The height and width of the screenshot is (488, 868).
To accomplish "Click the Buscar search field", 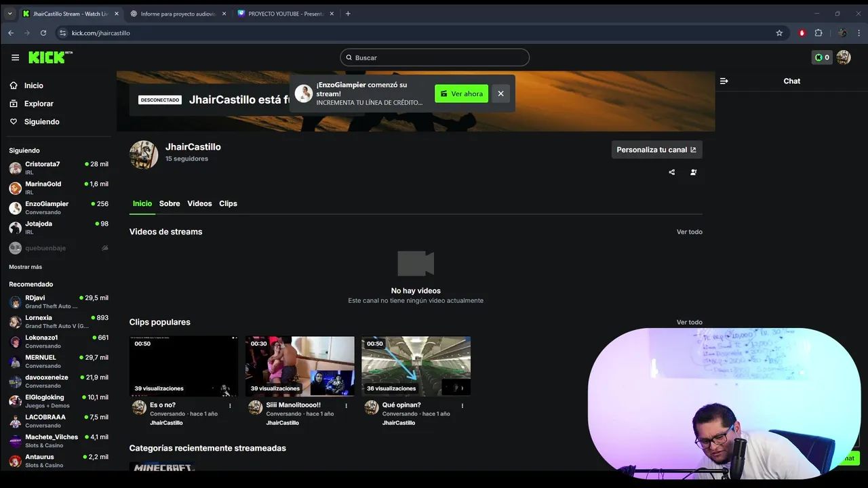I will (435, 58).
